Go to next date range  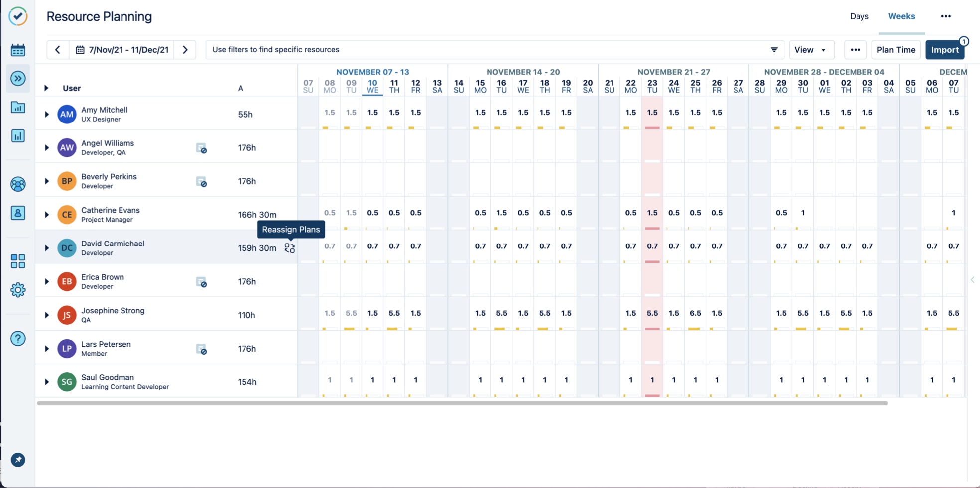pyautogui.click(x=185, y=50)
